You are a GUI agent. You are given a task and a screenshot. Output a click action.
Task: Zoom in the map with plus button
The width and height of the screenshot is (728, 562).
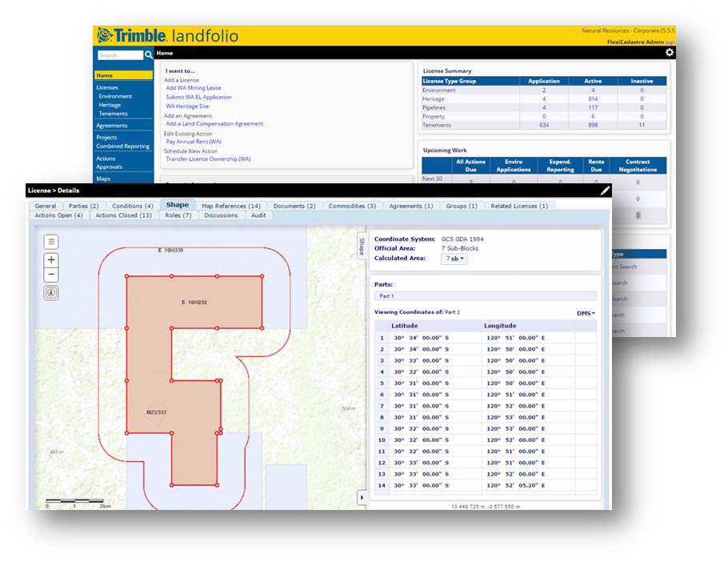tap(51, 259)
